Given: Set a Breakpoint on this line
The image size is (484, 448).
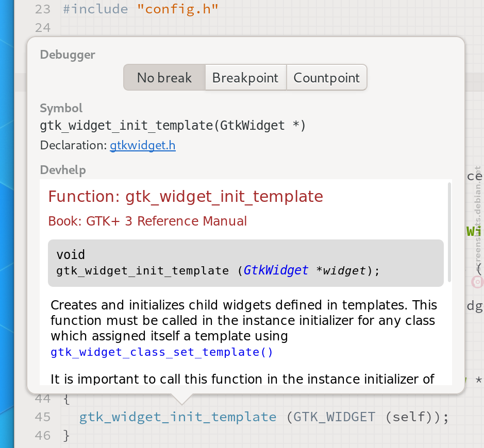Looking at the screenshot, I should tap(246, 77).
